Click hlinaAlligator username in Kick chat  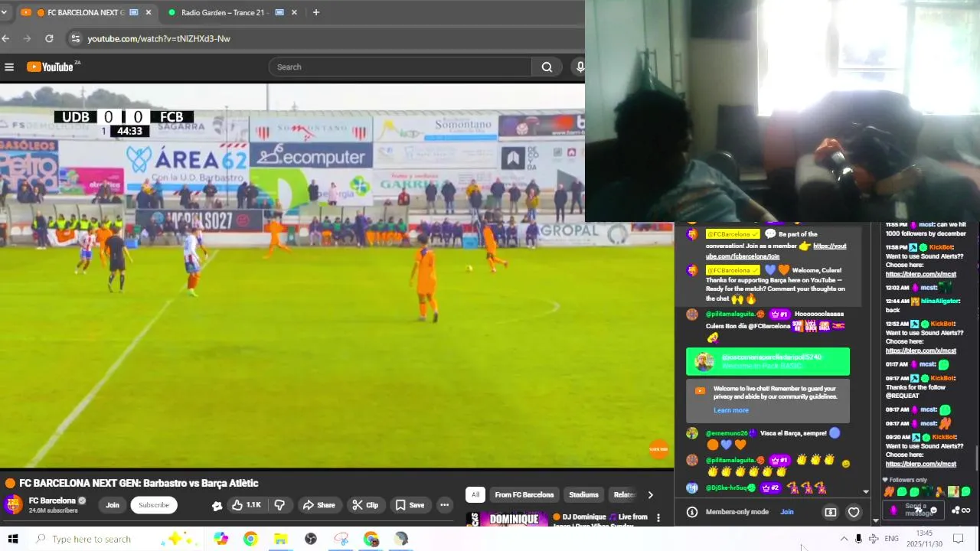tap(939, 302)
